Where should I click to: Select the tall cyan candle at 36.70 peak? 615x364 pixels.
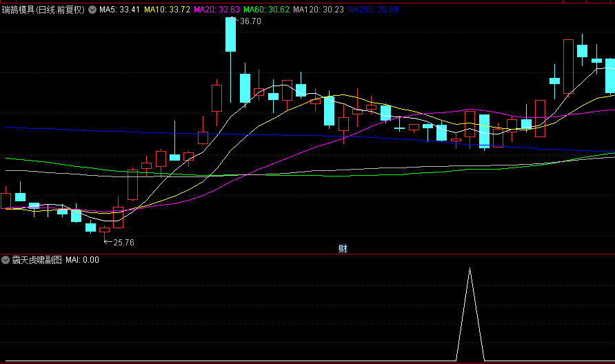[230, 34]
